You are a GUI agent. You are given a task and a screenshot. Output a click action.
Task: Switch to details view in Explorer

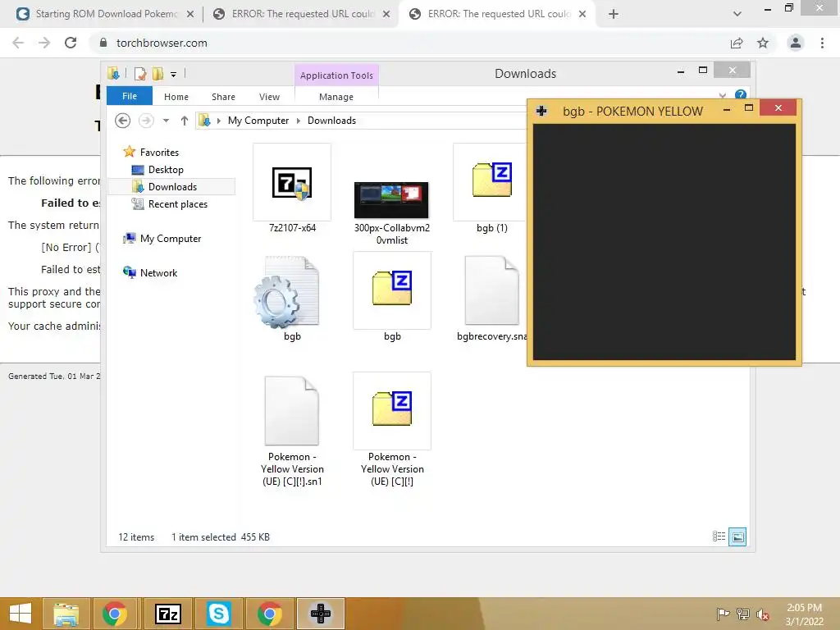point(719,536)
